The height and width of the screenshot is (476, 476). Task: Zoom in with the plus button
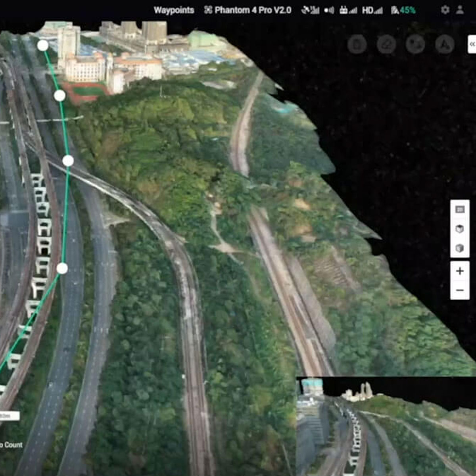(460, 271)
